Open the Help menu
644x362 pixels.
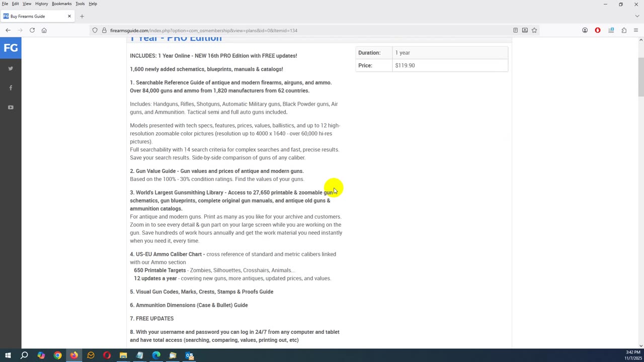[x=93, y=4]
